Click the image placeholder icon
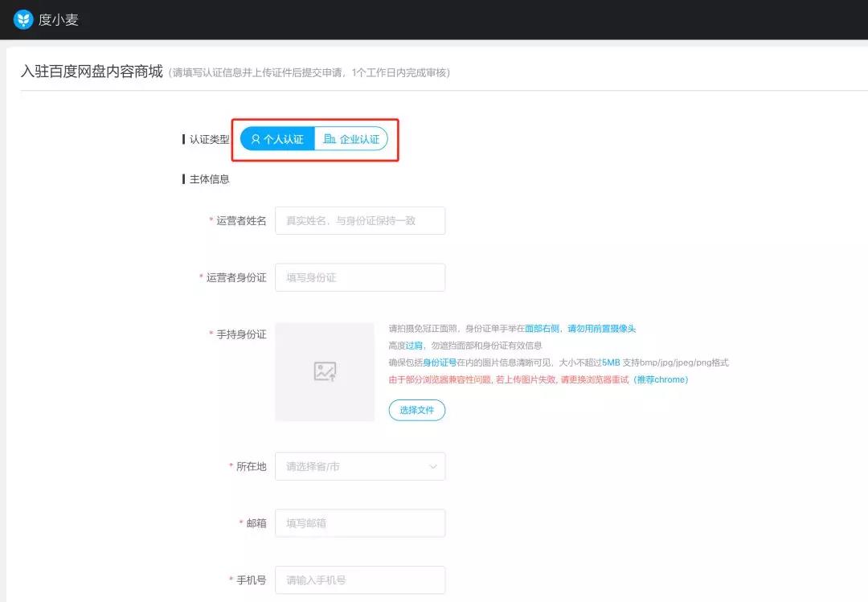This screenshot has height=602, width=868. pos(325,371)
